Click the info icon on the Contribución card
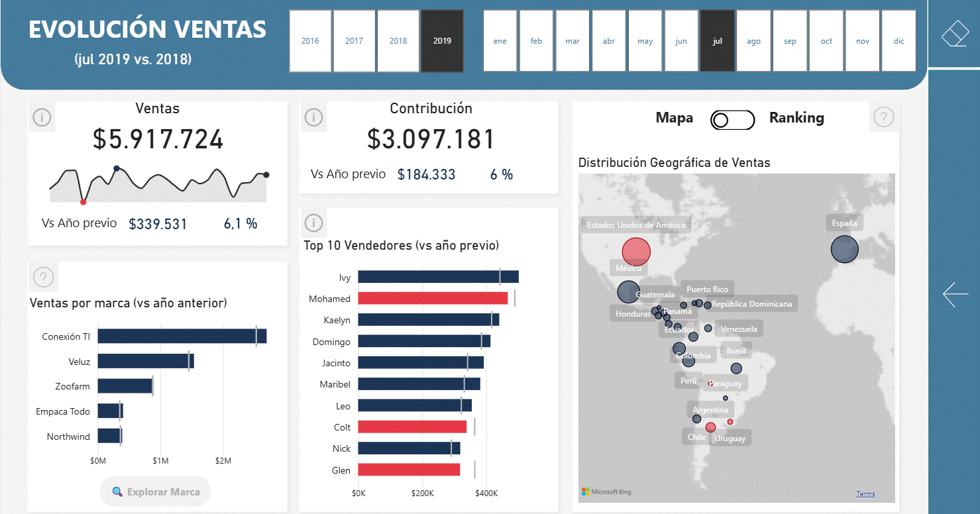 [313, 117]
